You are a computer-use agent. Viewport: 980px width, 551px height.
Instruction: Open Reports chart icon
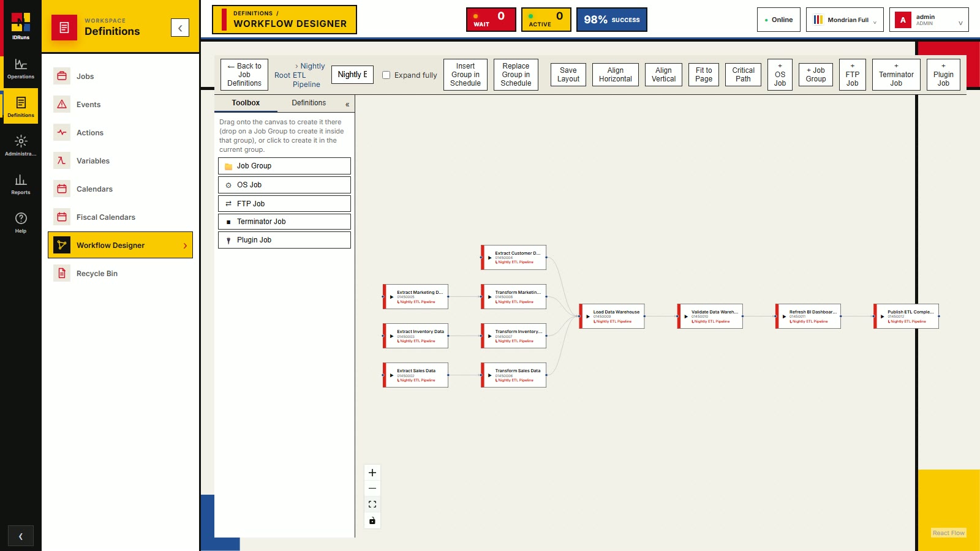pyautogui.click(x=21, y=184)
